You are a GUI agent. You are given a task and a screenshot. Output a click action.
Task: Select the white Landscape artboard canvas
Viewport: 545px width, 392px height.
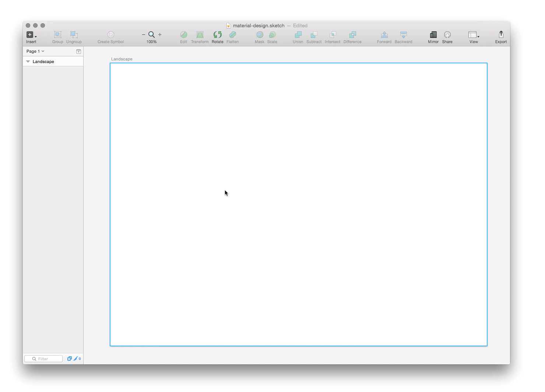tap(299, 204)
